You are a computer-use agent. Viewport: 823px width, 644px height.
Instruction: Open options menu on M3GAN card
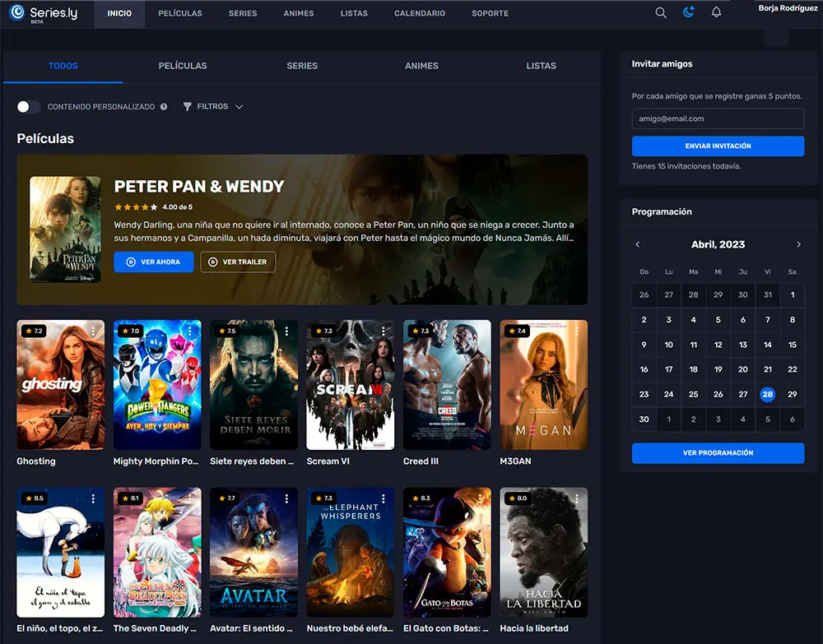[576, 331]
